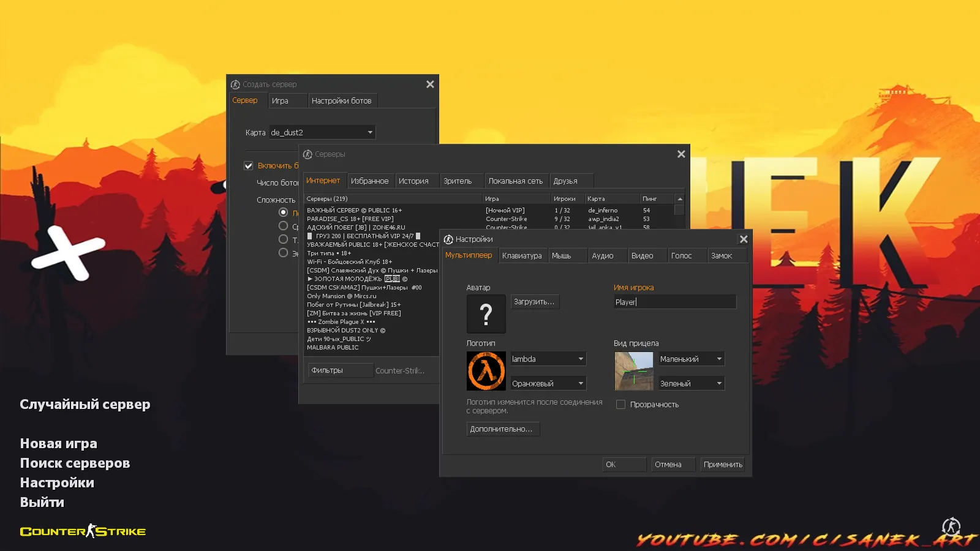The image size is (980, 551).
Task: Close the Создать сервер dialog
Action: 430,84
